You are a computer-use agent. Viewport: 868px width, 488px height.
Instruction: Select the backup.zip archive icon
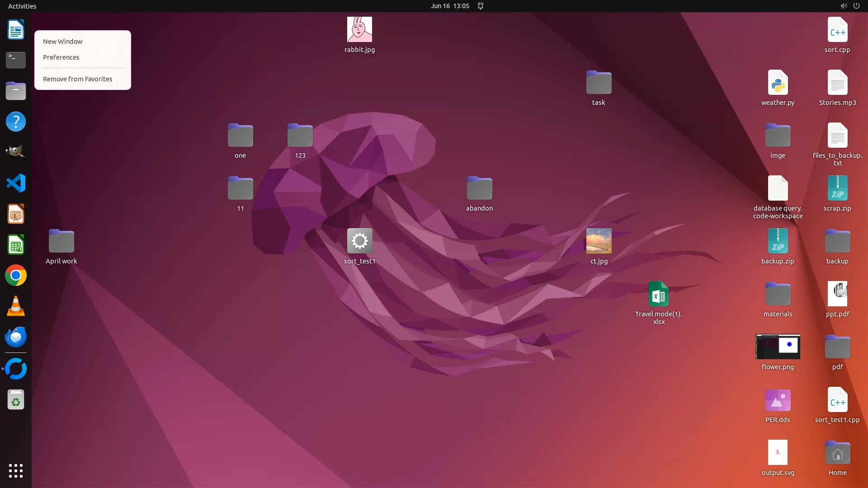click(x=778, y=241)
